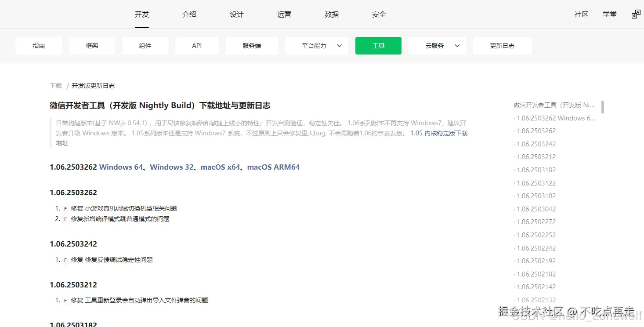
Task: Open the 介绍 top navigation tab
Action: pos(189,15)
